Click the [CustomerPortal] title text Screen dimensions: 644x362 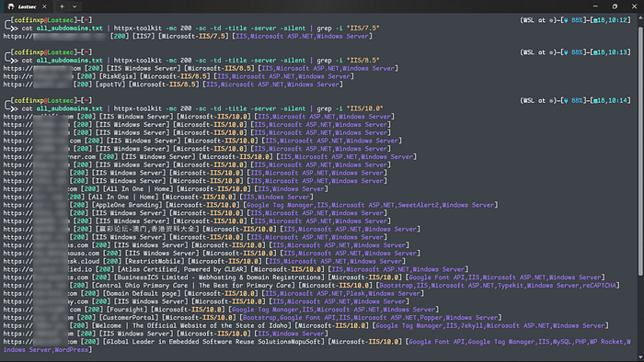pos(128,318)
